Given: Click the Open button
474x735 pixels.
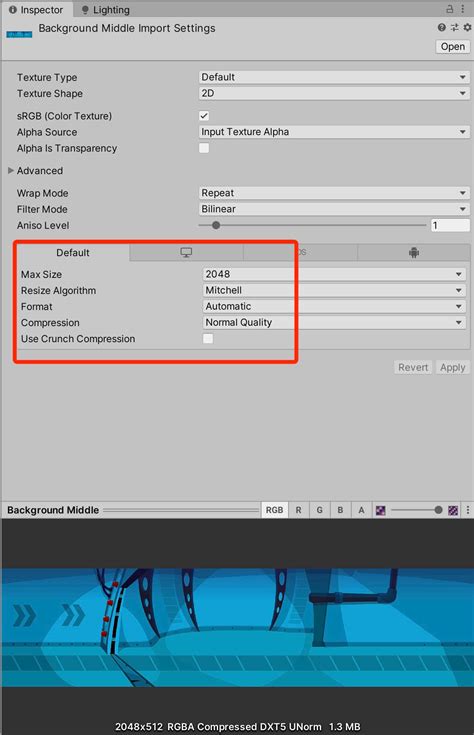Looking at the screenshot, I should pos(452,47).
